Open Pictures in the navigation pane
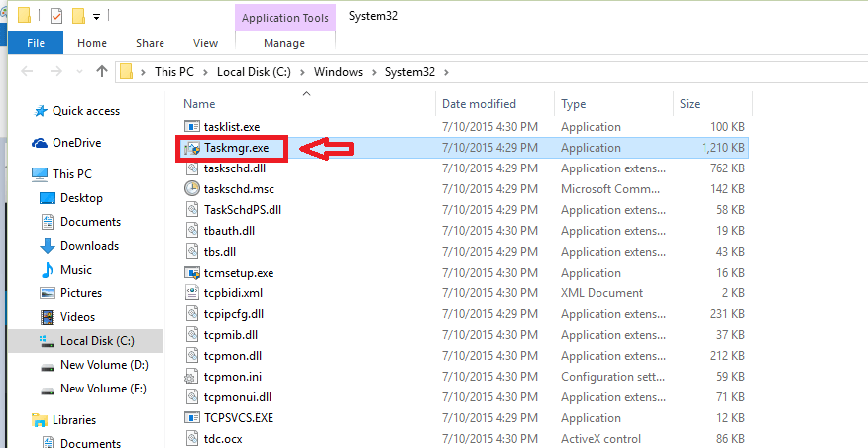 click(81, 293)
